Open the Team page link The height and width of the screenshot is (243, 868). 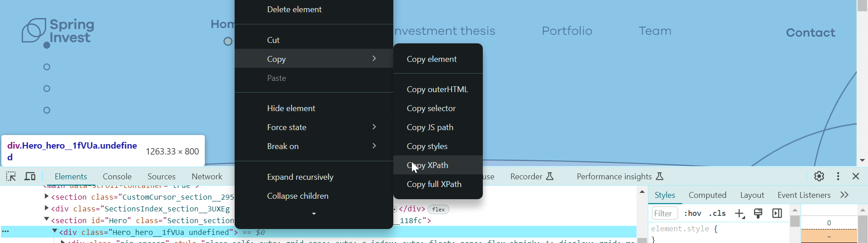click(x=655, y=31)
